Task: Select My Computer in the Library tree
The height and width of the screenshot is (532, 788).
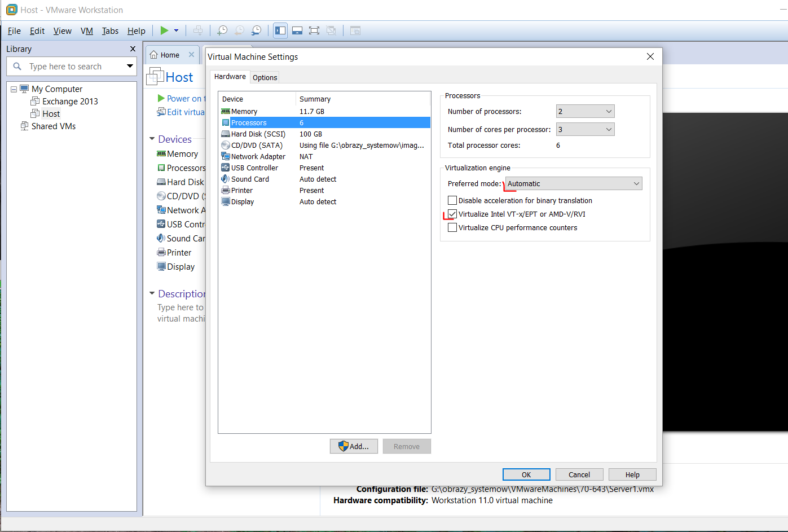Action: (x=57, y=89)
